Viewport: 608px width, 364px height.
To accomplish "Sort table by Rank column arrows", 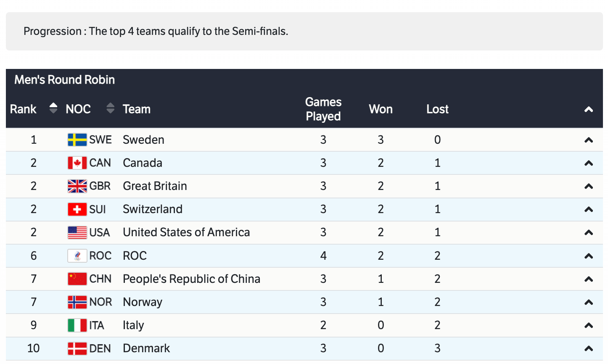I will [x=53, y=108].
